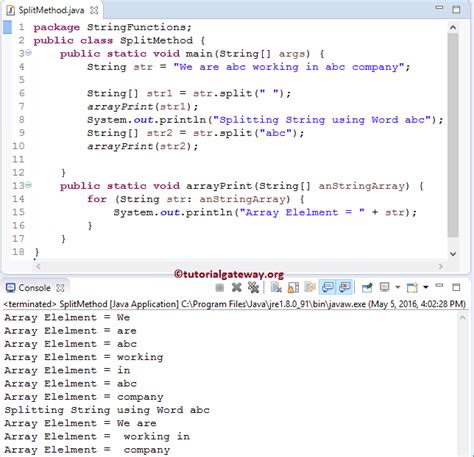Collapse the arrayPrint method at line 13

pyautogui.click(x=29, y=185)
